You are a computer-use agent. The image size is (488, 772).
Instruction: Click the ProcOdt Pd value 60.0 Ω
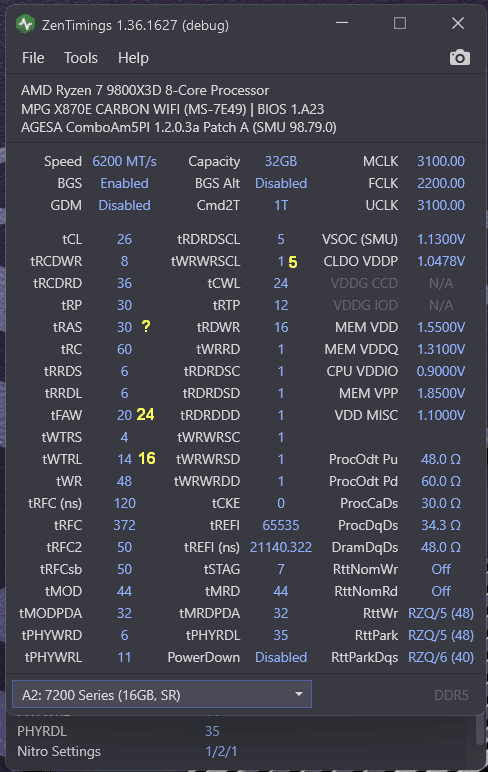point(441,482)
